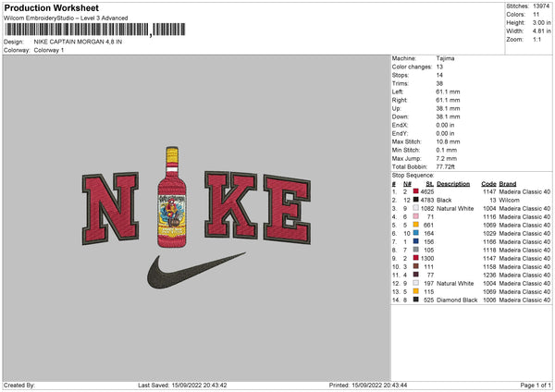Click the Zoom value '1:1'
Viewport: 555px width, 392px height.
pos(536,39)
